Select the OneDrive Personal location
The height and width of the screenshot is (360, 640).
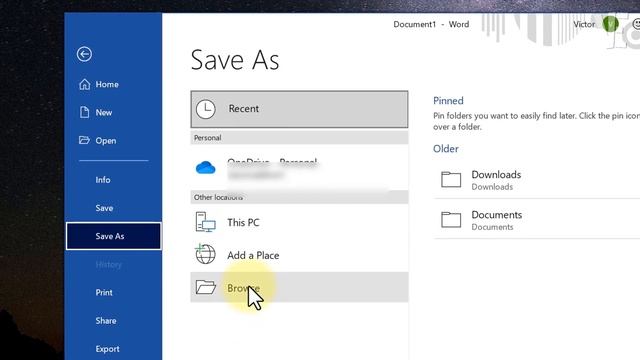(299, 167)
